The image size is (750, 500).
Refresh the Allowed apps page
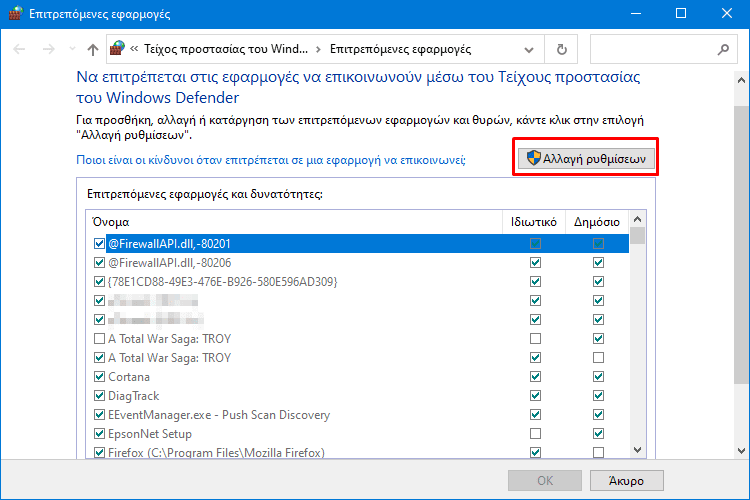tap(562, 49)
